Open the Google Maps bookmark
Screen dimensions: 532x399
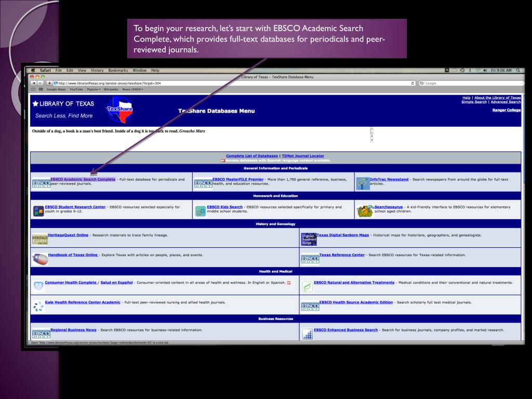pyautogui.click(x=56, y=89)
